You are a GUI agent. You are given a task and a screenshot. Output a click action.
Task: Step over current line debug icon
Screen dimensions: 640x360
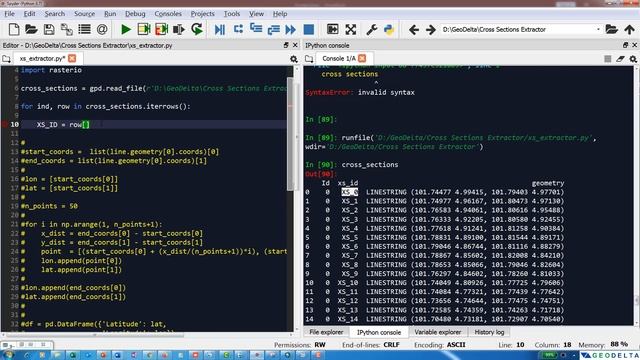click(238, 29)
